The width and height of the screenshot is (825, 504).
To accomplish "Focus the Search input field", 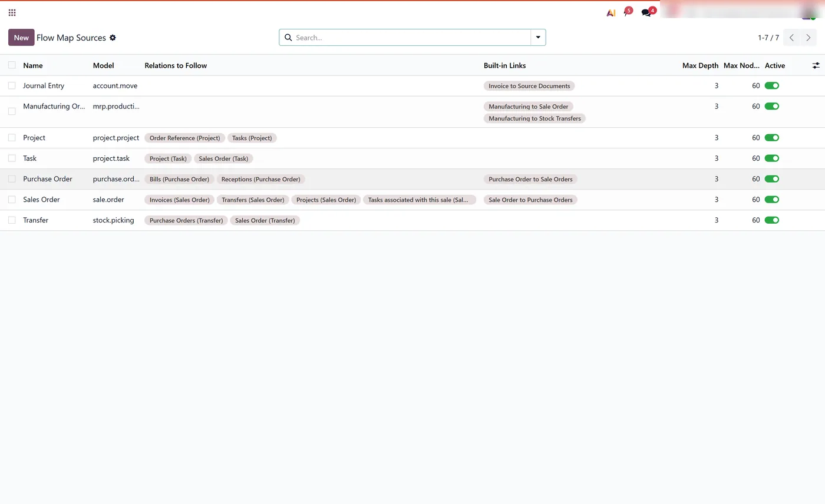I will click(x=412, y=38).
